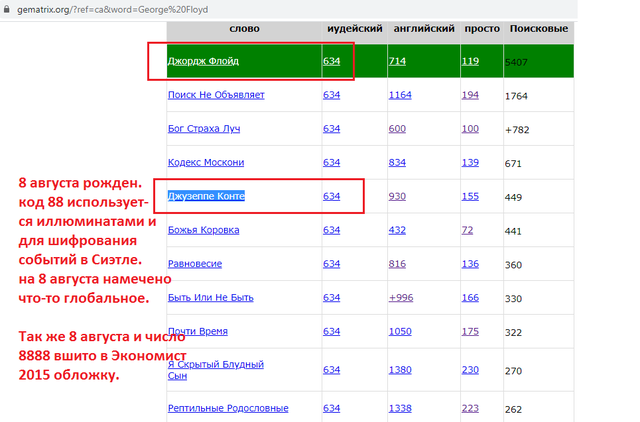Click the 100 simple value link

[470, 129]
